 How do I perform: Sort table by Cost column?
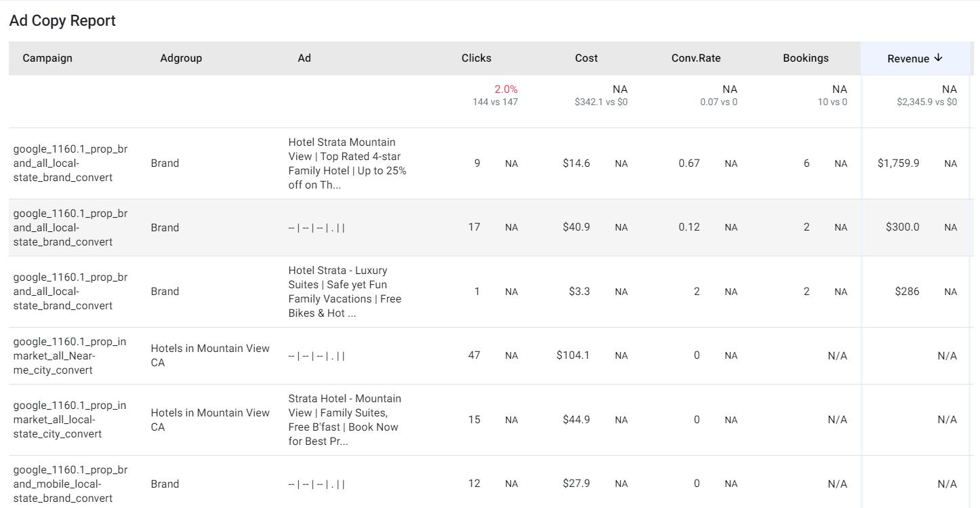click(x=586, y=58)
